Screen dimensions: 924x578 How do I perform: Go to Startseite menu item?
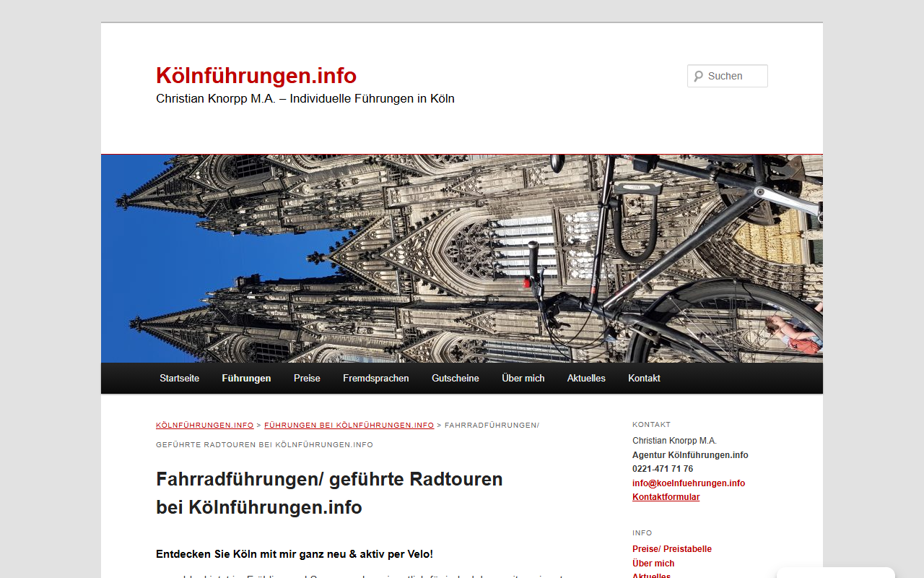[x=180, y=379]
